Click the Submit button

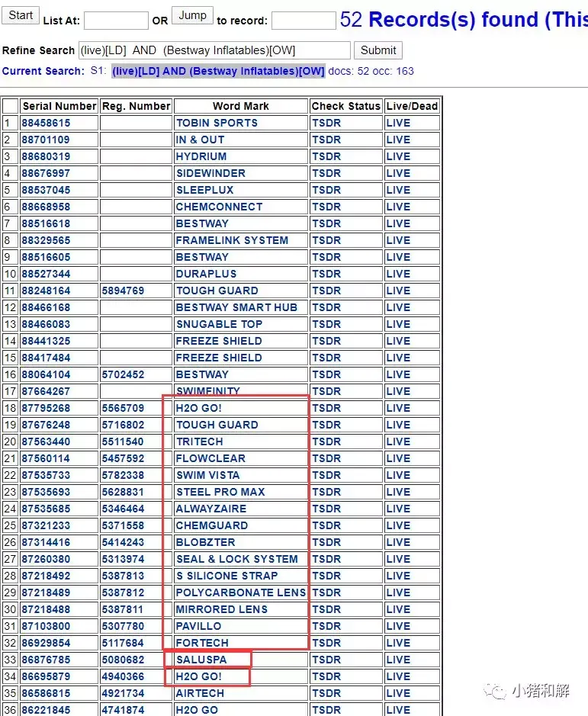click(378, 50)
